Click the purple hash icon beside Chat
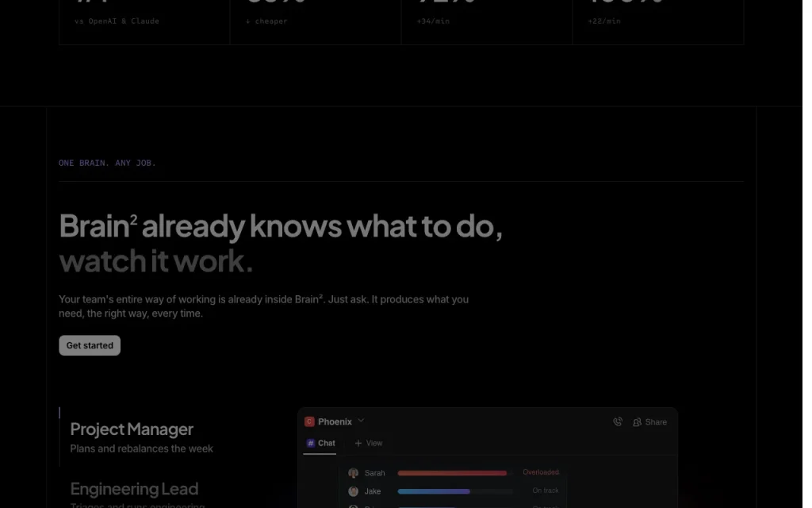The width and height of the screenshot is (812, 508). (x=310, y=443)
